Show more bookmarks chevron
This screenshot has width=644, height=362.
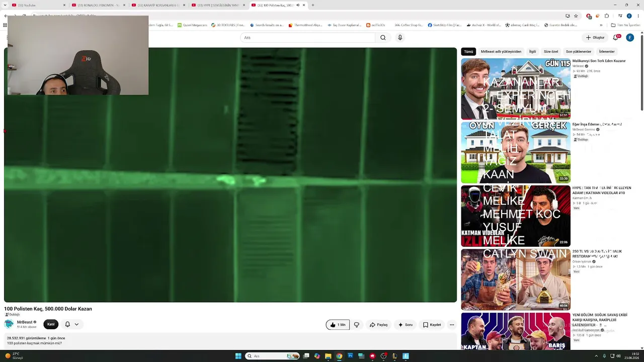click(601, 25)
